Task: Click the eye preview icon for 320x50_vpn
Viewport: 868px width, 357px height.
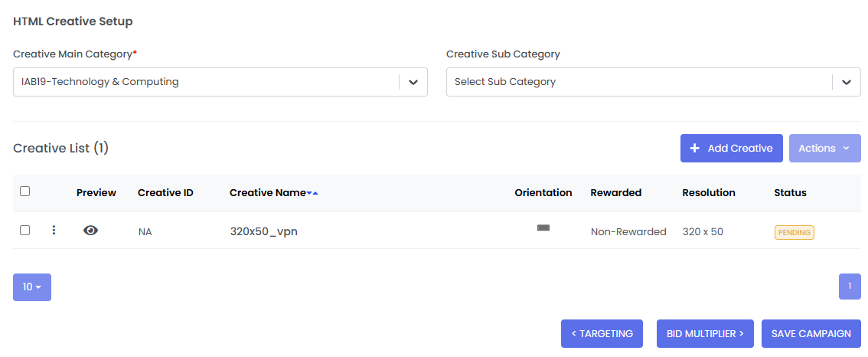Action: click(90, 231)
